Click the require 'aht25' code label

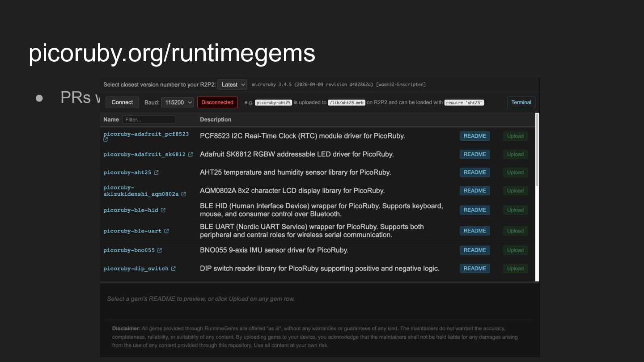464,102
